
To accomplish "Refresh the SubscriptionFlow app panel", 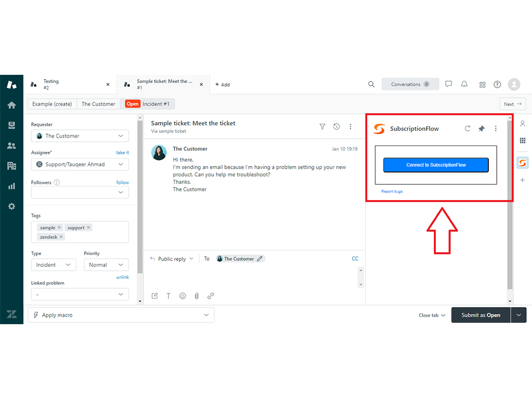I will point(467,129).
